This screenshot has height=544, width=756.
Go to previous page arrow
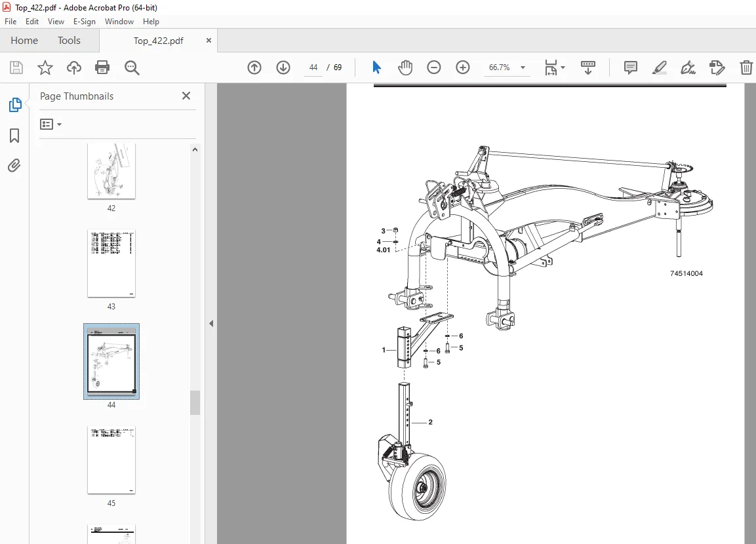(x=254, y=68)
